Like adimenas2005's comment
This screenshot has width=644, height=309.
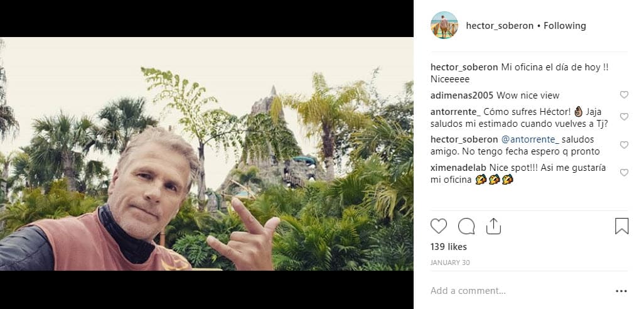(624, 95)
